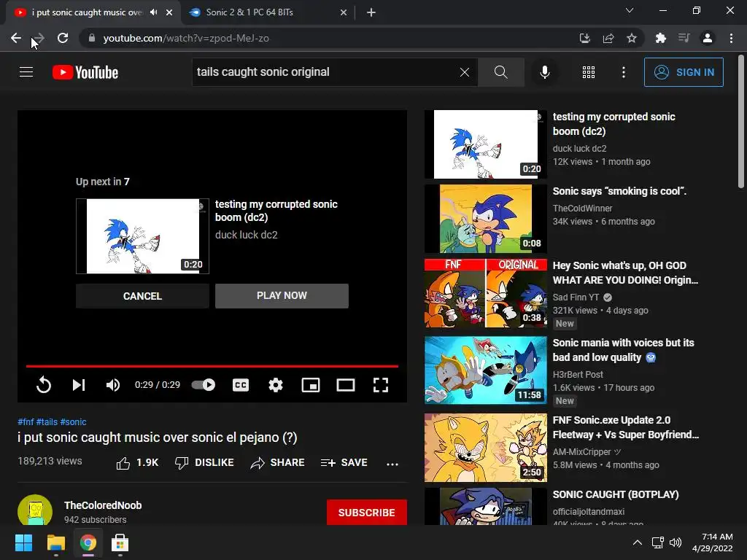Open the YouTube apps grid
Viewport: 747px width, 560px height.
point(589,72)
